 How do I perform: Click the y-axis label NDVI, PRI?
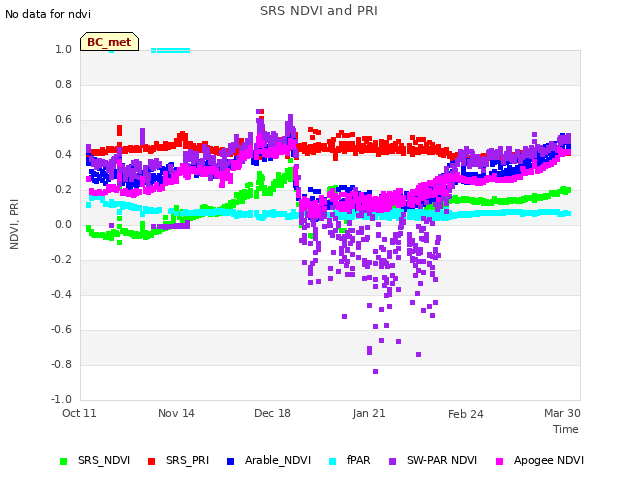14,224
